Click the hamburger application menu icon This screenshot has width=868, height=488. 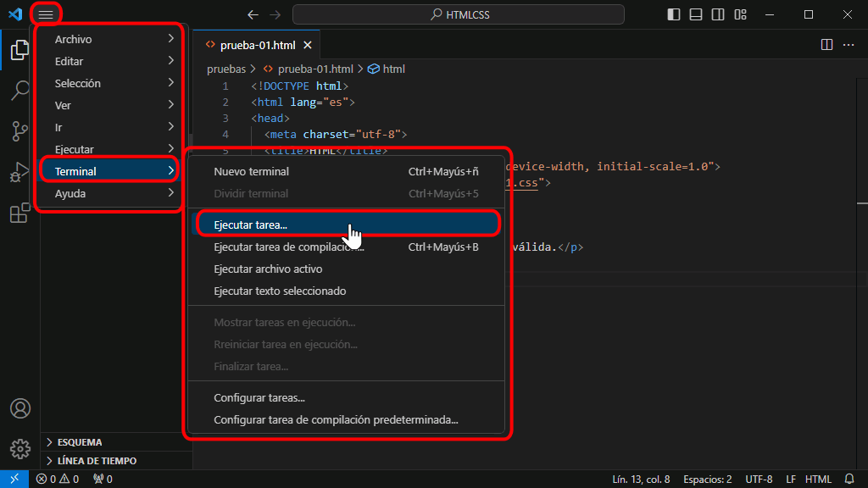46,14
